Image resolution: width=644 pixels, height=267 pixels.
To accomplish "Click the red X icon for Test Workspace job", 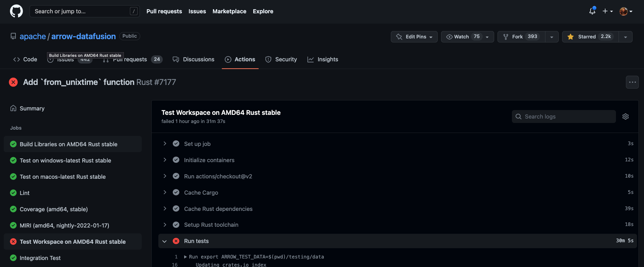I will (x=13, y=242).
